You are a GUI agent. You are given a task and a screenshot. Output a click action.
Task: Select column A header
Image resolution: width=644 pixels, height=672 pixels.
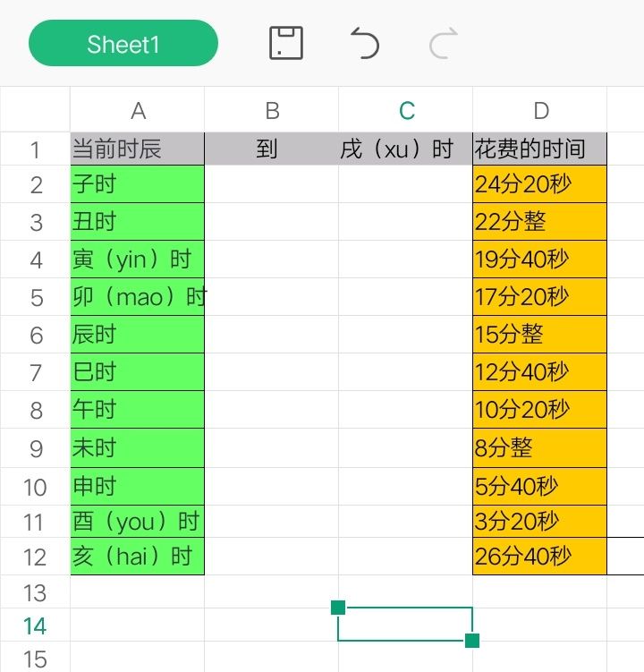pyautogui.click(x=138, y=111)
